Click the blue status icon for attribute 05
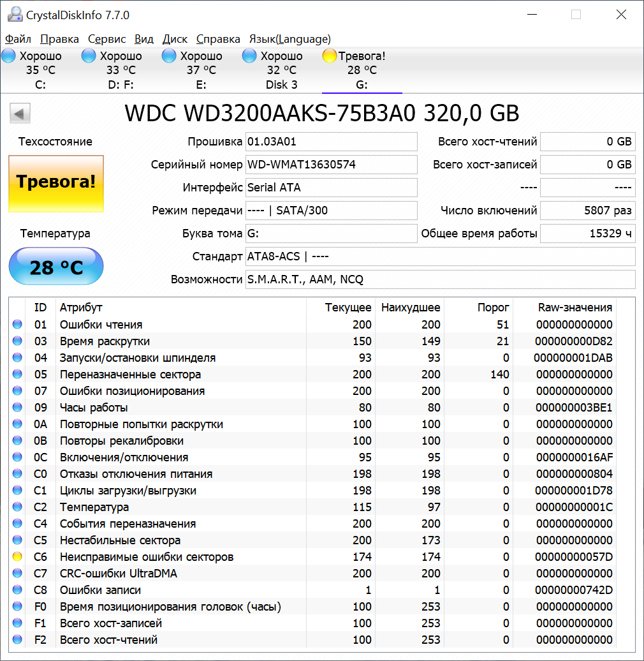The height and width of the screenshot is (661, 644). point(17,375)
